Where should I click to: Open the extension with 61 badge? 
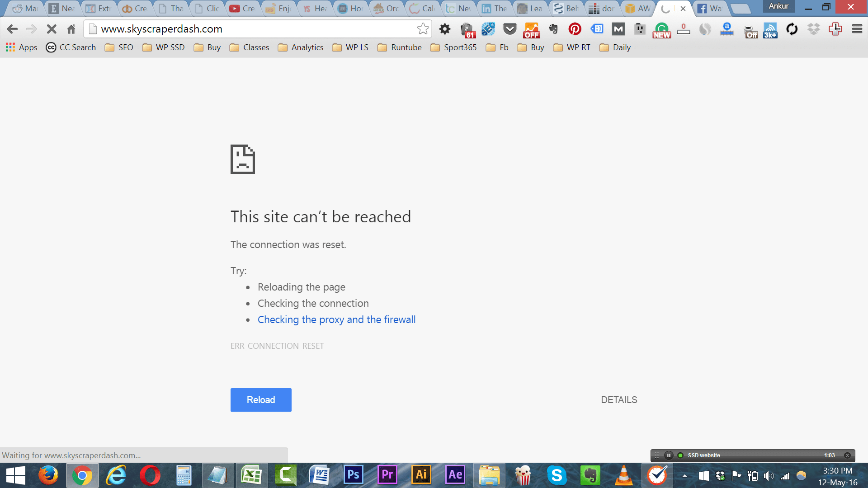[x=467, y=30]
